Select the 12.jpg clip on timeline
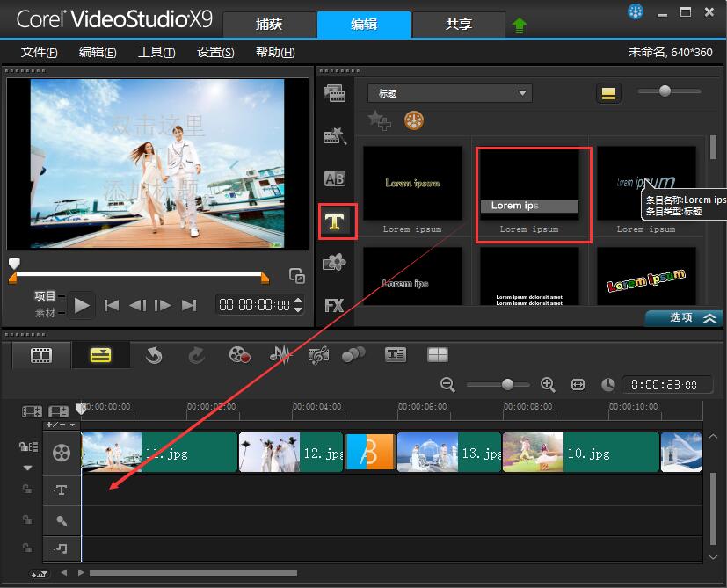Screen dimensions: 727x588 pos(291,453)
